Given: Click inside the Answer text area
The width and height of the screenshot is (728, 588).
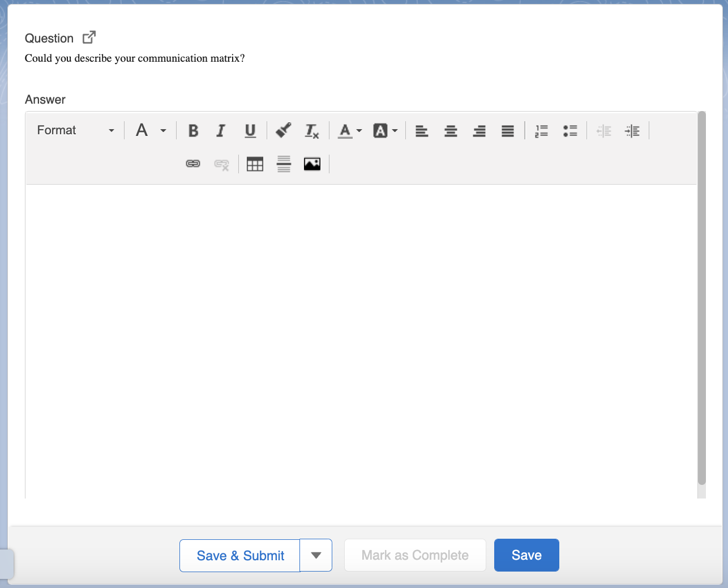Looking at the screenshot, I should [x=361, y=340].
